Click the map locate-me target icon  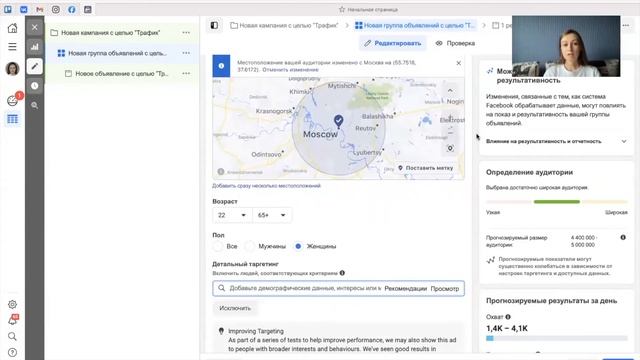(x=450, y=148)
